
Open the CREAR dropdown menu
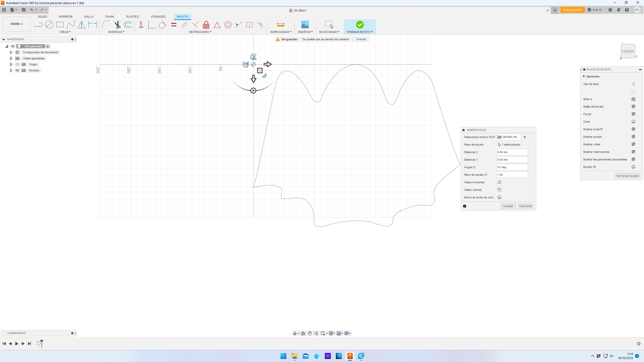point(65,32)
